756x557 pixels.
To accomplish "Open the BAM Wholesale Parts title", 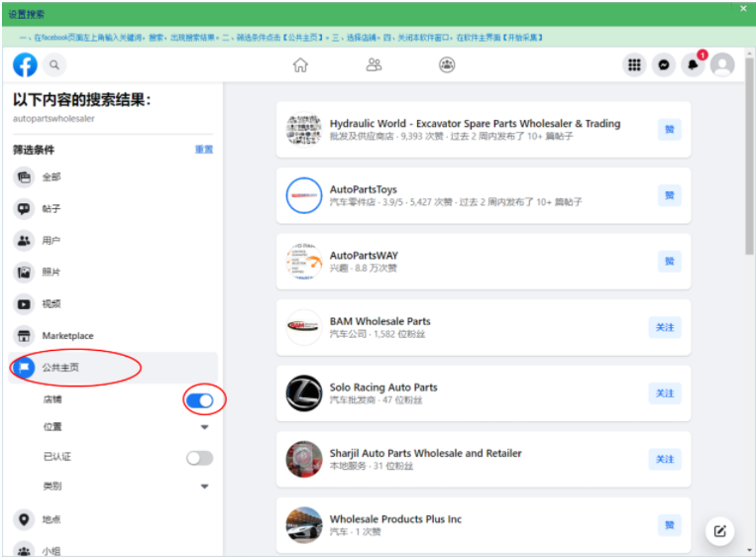I will click(379, 321).
